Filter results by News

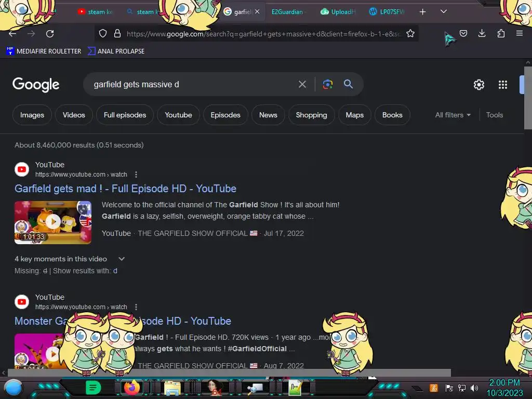point(268,115)
